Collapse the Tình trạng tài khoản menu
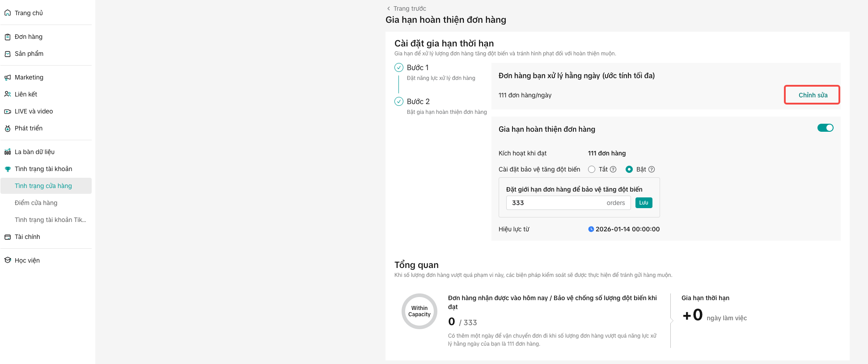The image size is (868, 364). (x=43, y=169)
